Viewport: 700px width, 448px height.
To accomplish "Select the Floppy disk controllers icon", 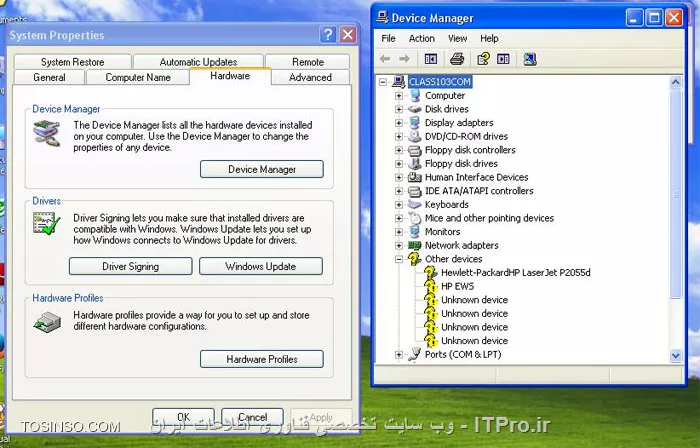I will (x=415, y=150).
